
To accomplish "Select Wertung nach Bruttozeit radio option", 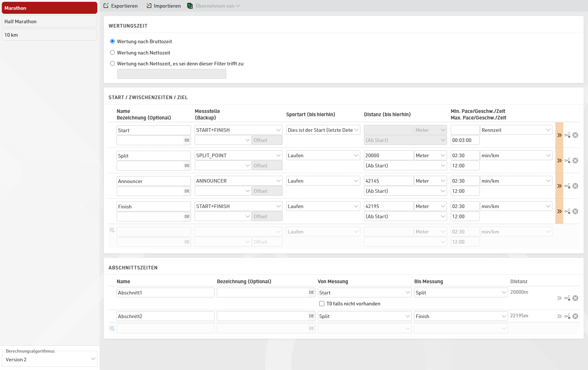I will pyautogui.click(x=113, y=41).
